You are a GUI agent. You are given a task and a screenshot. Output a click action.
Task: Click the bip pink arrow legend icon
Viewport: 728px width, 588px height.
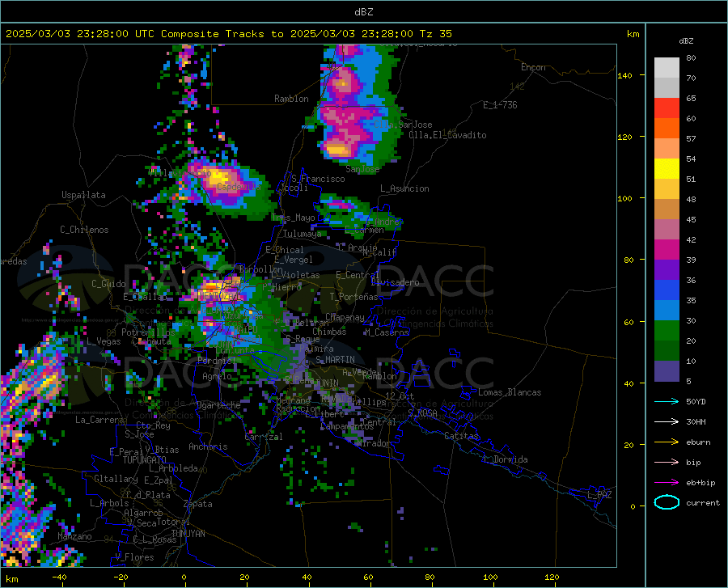point(667,462)
